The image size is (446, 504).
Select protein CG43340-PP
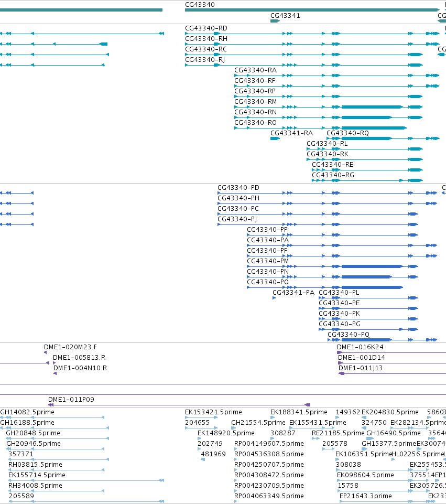pos(267,230)
